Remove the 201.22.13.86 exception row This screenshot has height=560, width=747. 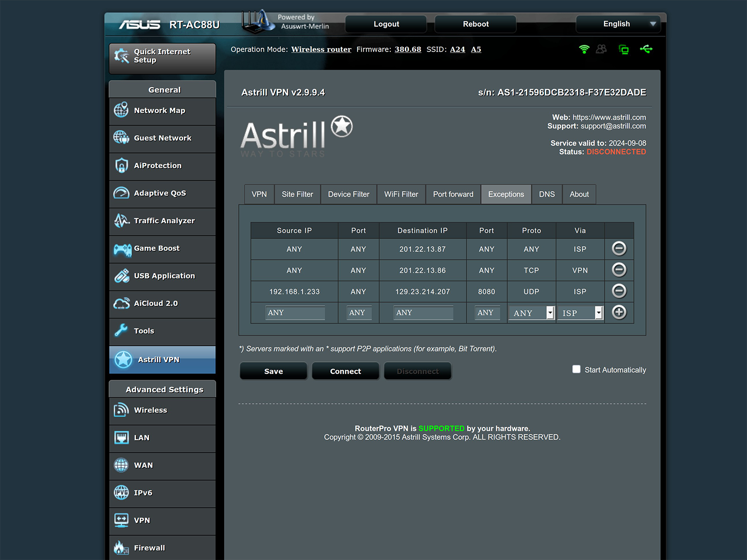pos(619,270)
